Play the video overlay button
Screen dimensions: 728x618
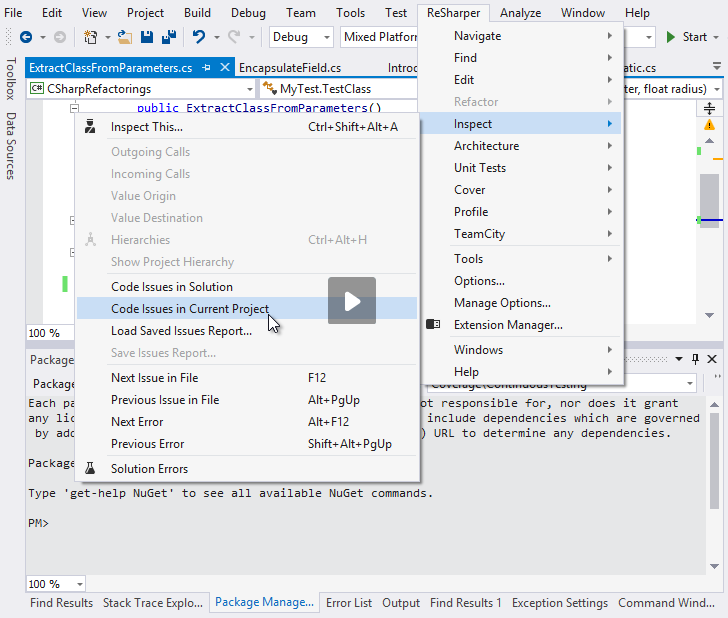352,300
